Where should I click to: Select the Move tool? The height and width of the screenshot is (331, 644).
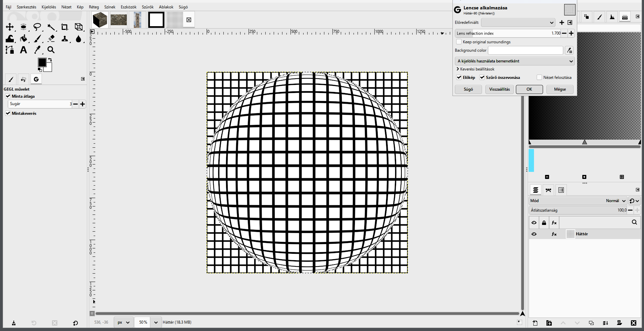pyautogui.click(x=10, y=27)
